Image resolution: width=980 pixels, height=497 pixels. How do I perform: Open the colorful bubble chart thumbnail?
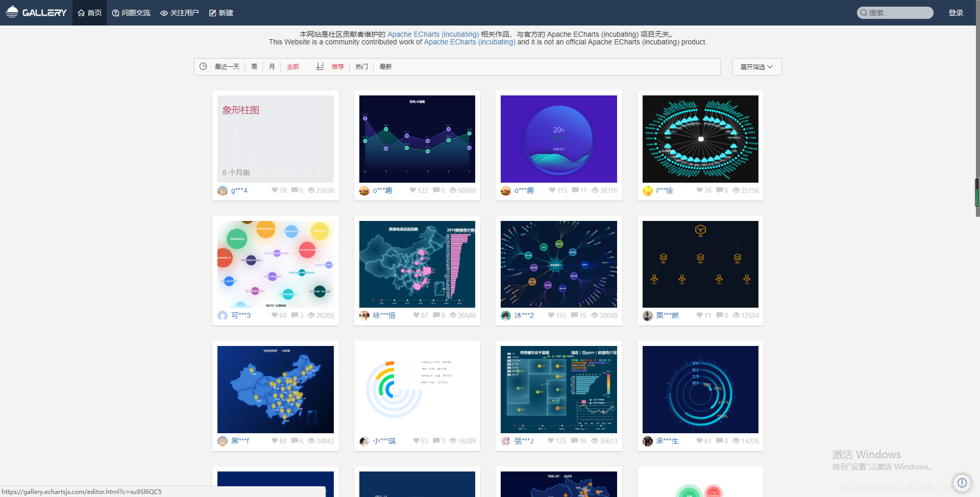(x=276, y=264)
